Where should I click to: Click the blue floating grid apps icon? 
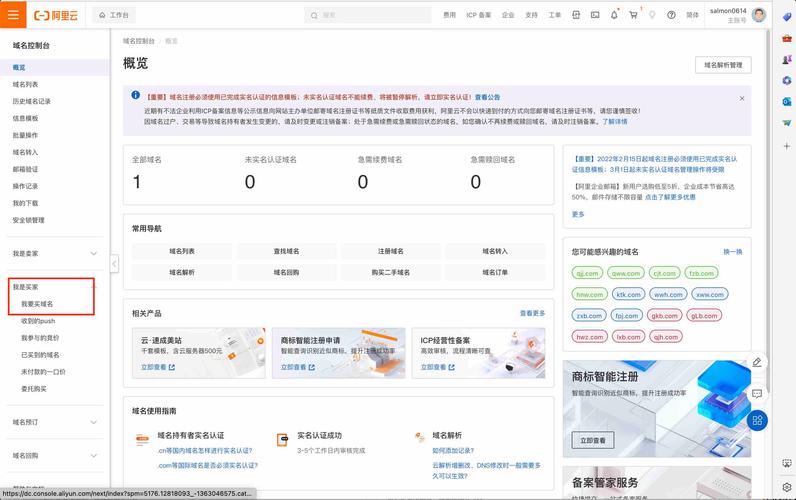point(757,420)
